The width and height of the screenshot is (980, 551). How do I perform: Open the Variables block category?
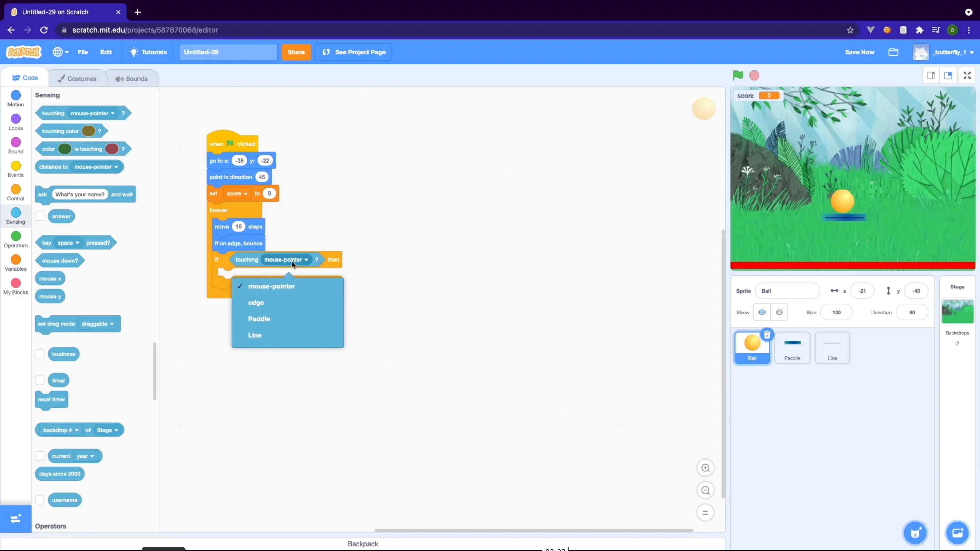15,262
